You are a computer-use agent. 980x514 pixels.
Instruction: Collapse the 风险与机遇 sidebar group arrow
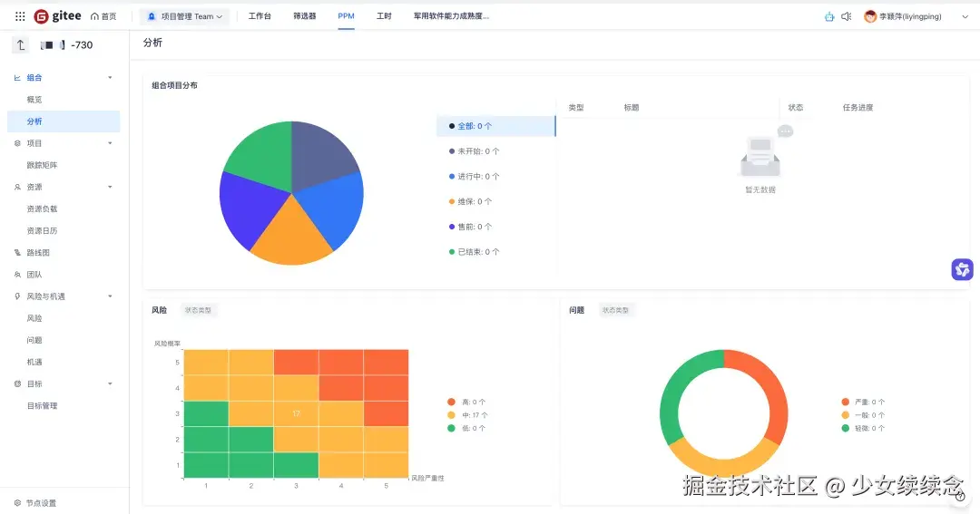(x=110, y=296)
